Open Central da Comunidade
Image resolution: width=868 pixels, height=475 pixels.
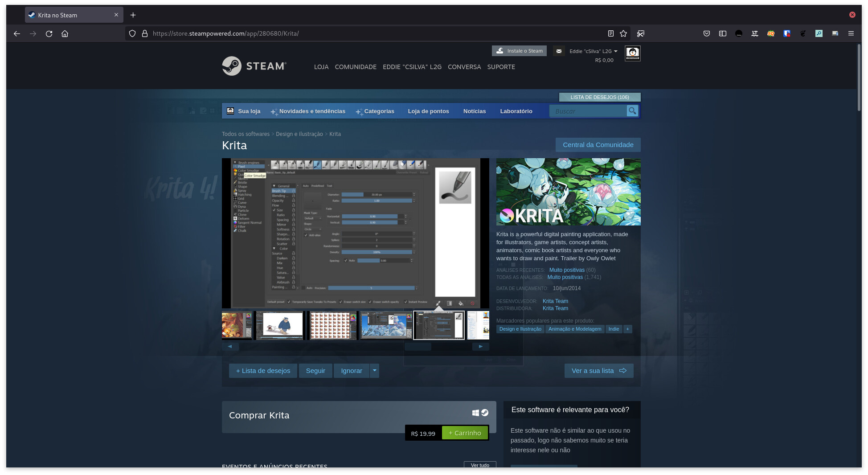pos(598,145)
